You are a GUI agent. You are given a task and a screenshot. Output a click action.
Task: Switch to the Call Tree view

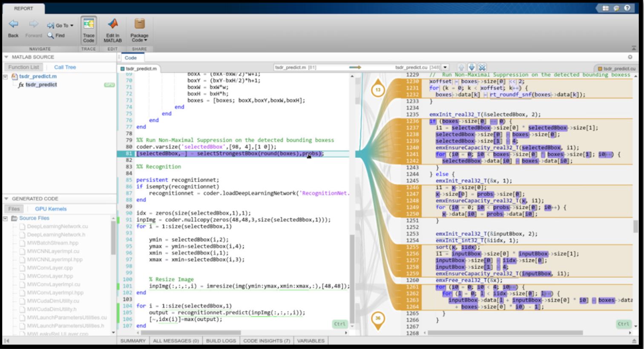(x=65, y=67)
